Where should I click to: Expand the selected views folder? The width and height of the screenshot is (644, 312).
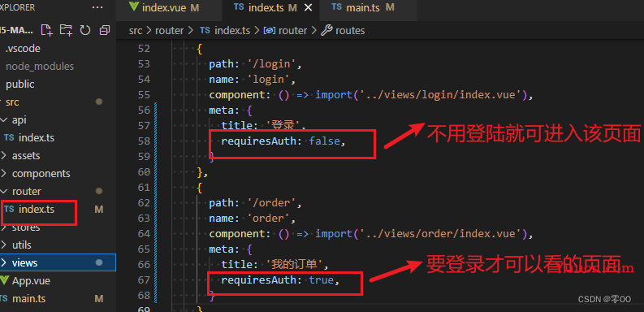pyautogui.click(x=58, y=262)
